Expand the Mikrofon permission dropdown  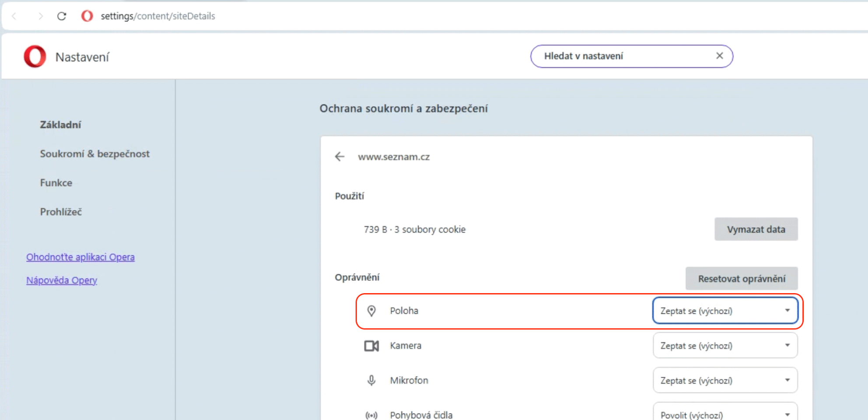click(725, 381)
